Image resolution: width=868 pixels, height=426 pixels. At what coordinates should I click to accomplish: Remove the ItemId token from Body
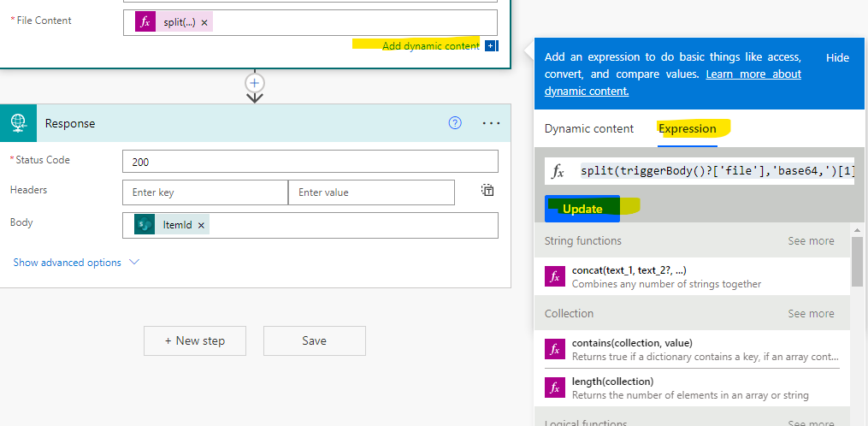[201, 225]
